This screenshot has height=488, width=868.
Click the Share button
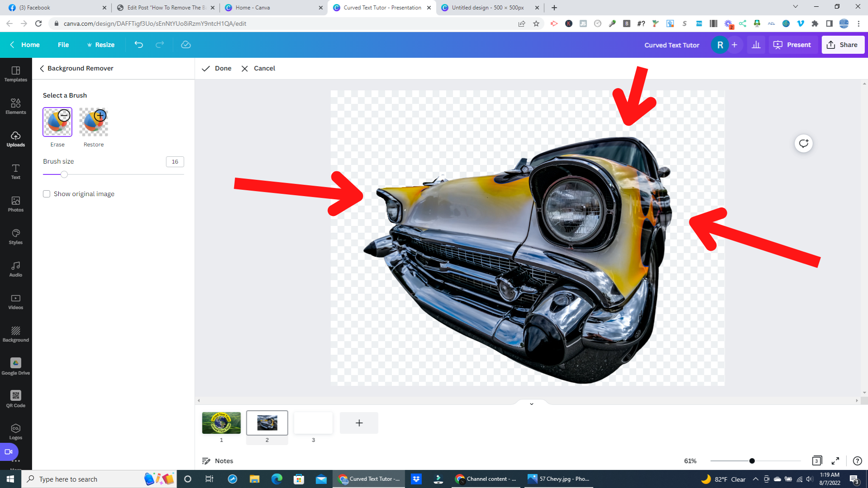(843, 45)
